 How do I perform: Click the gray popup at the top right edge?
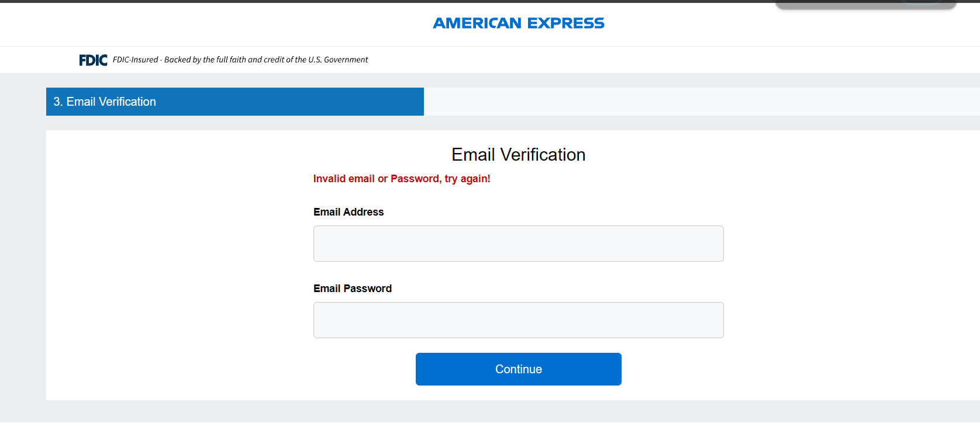(848, 5)
